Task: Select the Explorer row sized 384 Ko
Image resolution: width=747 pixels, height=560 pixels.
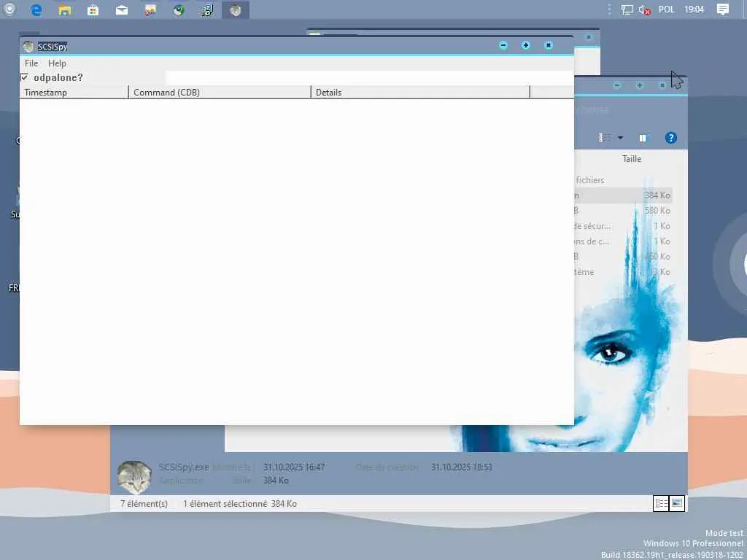Action: [x=623, y=195]
